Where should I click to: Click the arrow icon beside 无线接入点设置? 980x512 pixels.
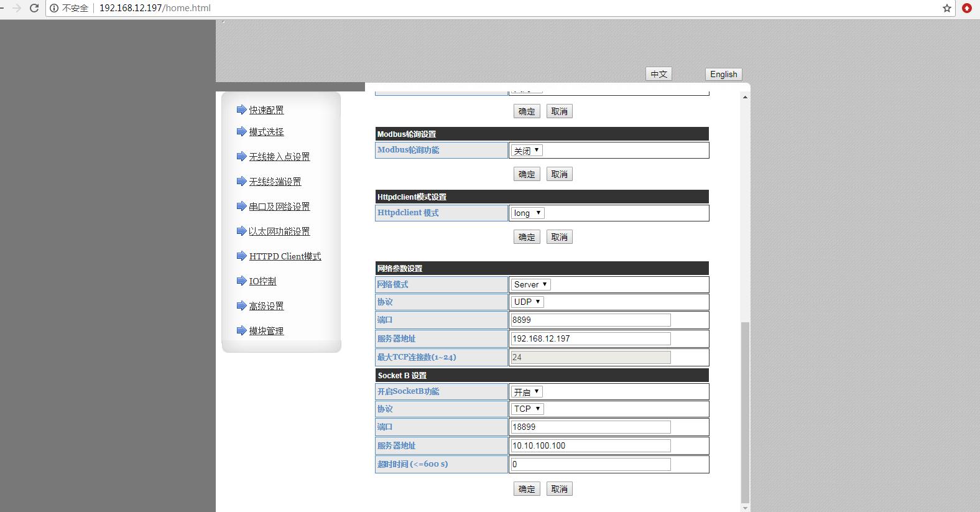point(241,156)
